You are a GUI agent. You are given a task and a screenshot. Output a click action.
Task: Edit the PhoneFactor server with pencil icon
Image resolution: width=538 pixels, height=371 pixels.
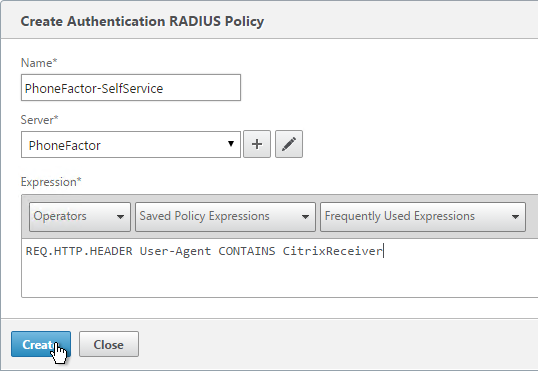(289, 144)
